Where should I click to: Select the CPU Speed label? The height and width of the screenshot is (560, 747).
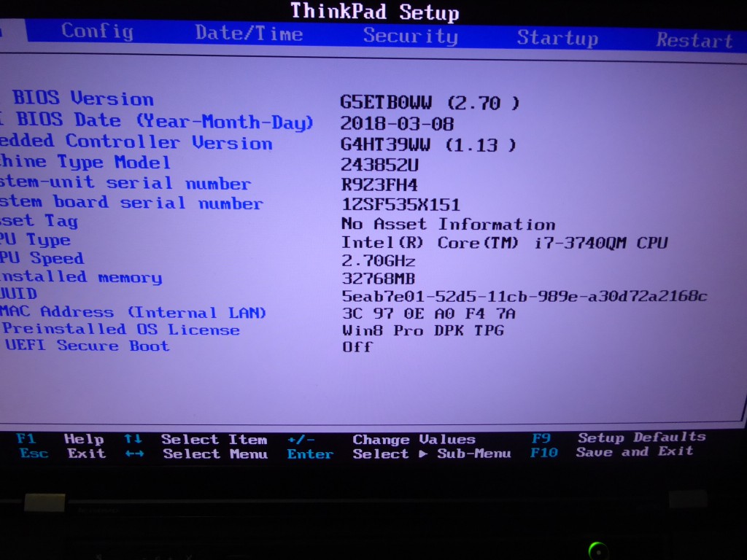click(x=42, y=258)
